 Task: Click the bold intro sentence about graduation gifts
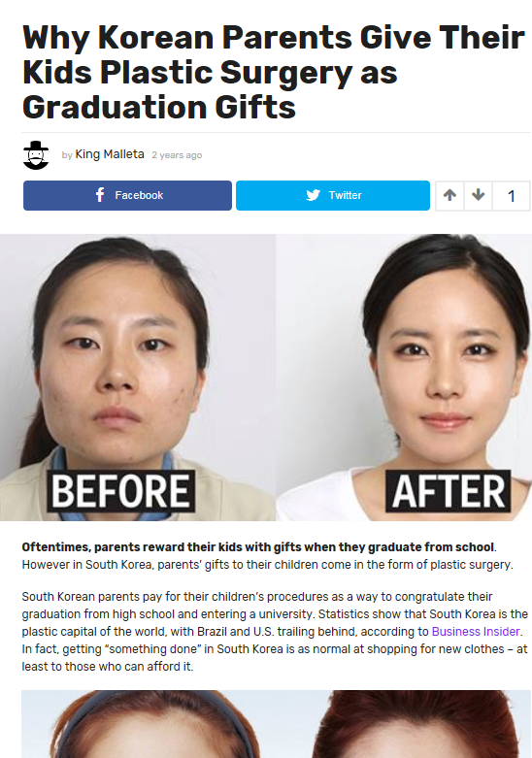tap(258, 547)
